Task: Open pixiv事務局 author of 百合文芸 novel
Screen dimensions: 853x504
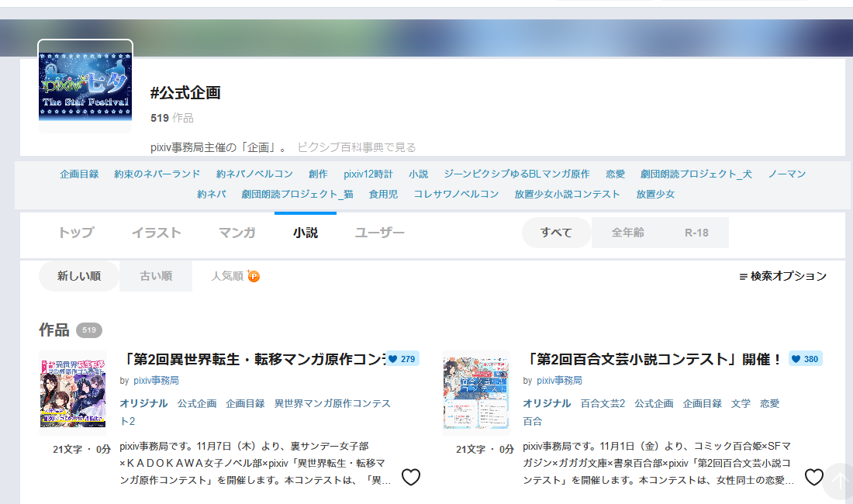Action: [559, 381]
